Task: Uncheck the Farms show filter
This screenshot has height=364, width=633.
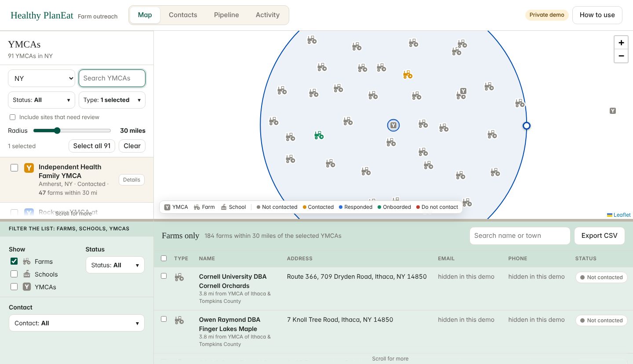Action: 14,261
